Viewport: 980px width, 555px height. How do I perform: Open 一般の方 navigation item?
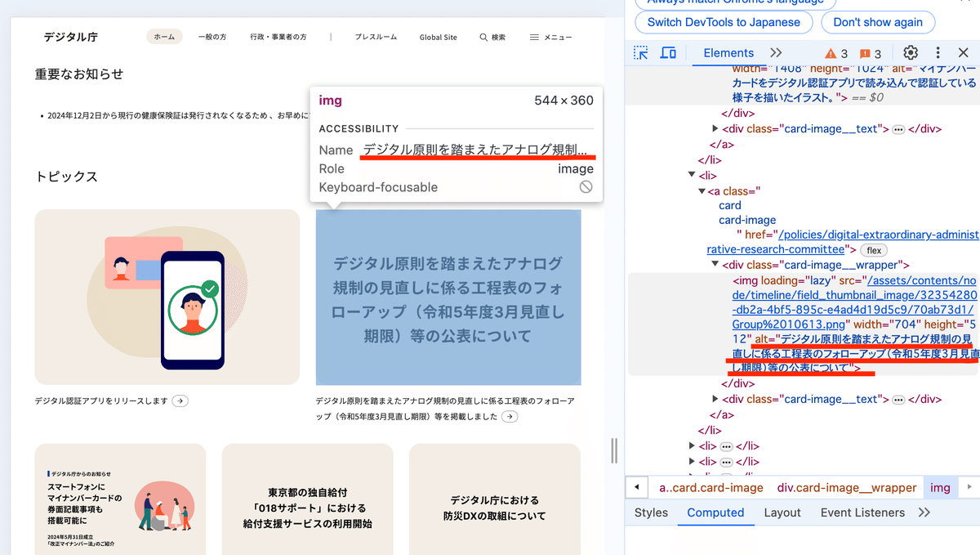pos(213,38)
